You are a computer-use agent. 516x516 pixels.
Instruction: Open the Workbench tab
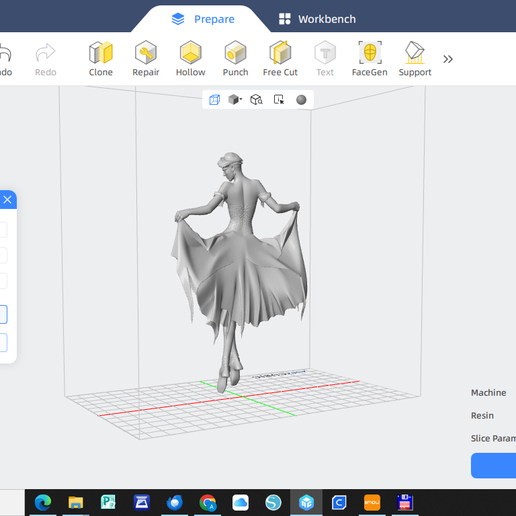tap(317, 19)
